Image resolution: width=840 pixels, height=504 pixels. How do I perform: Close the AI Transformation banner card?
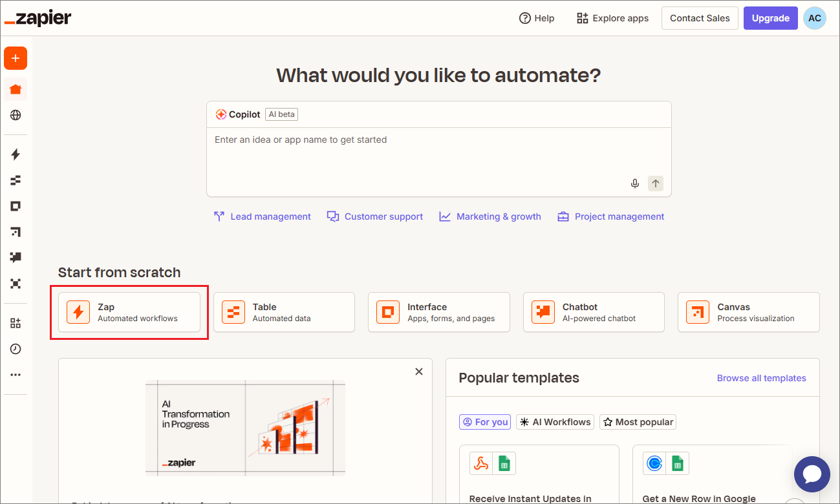419,372
